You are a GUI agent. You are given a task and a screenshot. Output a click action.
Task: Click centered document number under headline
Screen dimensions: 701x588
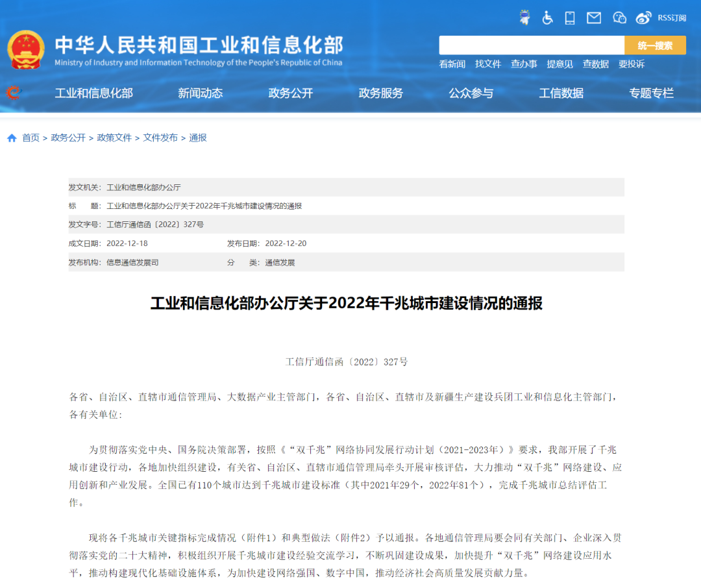point(347,361)
